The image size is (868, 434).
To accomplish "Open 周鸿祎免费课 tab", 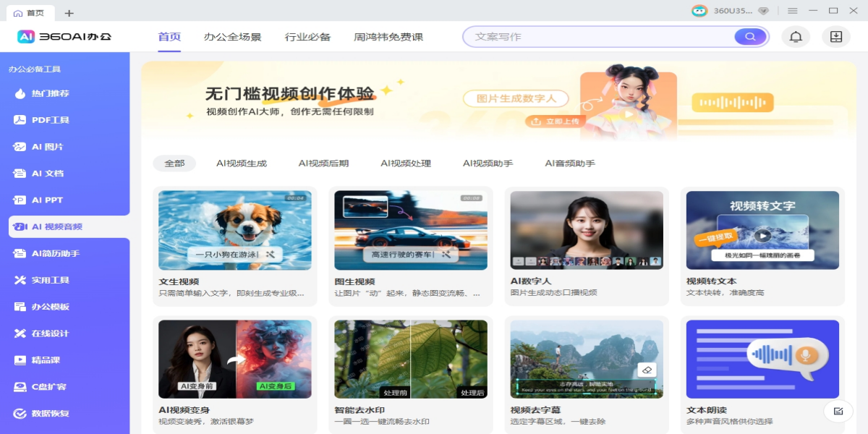I will click(388, 37).
